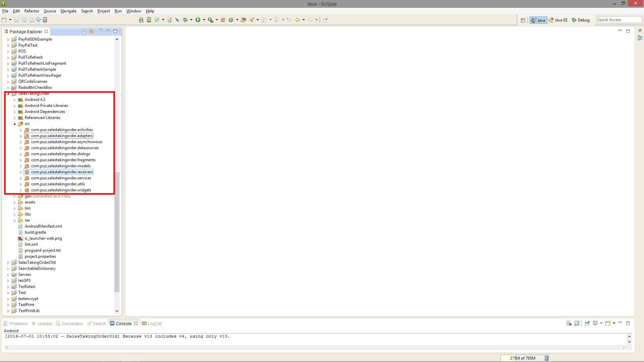
Task: Close the Console tab
Action: (136, 324)
